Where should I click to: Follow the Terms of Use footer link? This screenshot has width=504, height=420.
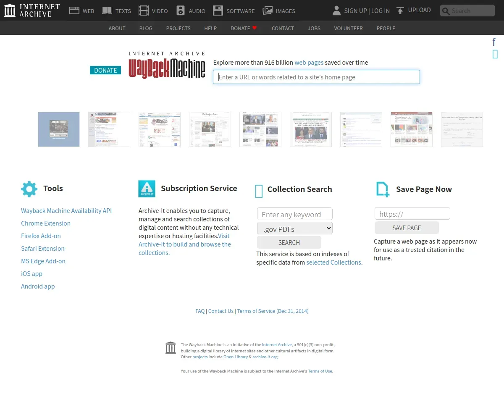tap(320, 371)
